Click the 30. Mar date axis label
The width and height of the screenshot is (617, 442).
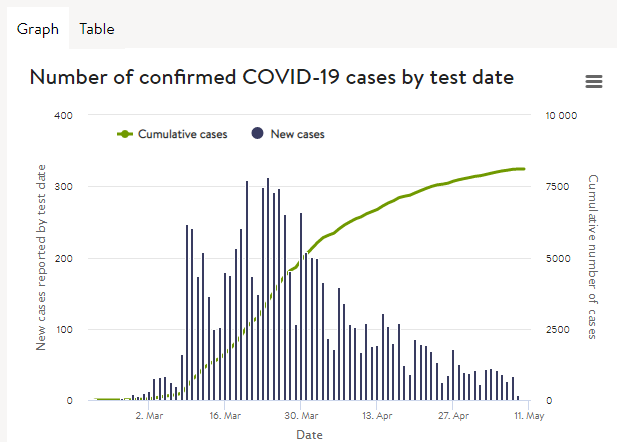click(301, 416)
